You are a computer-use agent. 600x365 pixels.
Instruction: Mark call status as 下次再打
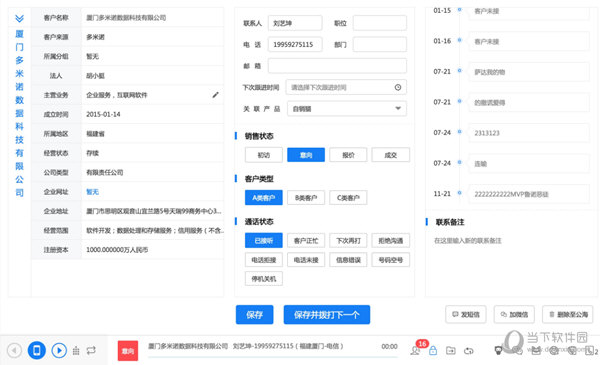pyautogui.click(x=348, y=241)
